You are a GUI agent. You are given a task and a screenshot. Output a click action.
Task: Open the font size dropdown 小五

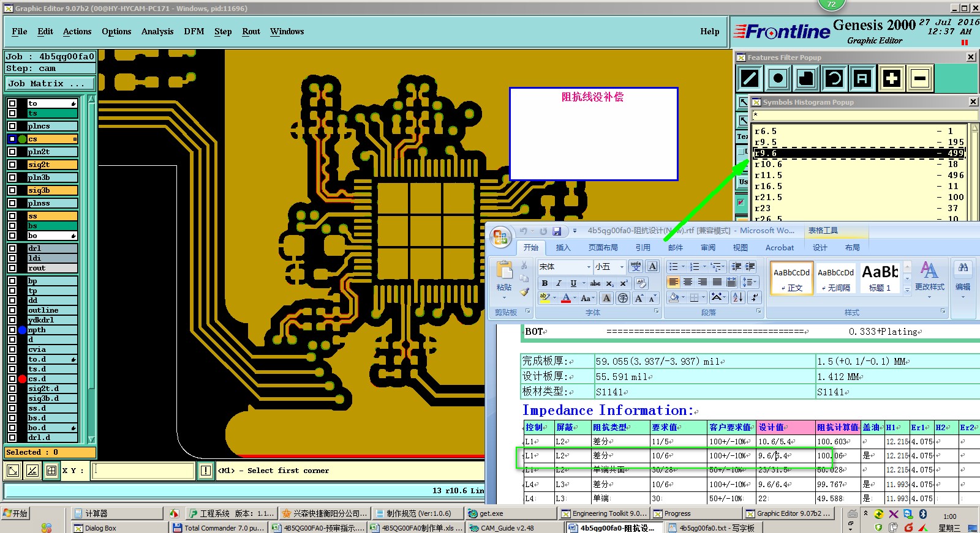click(x=622, y=267)
